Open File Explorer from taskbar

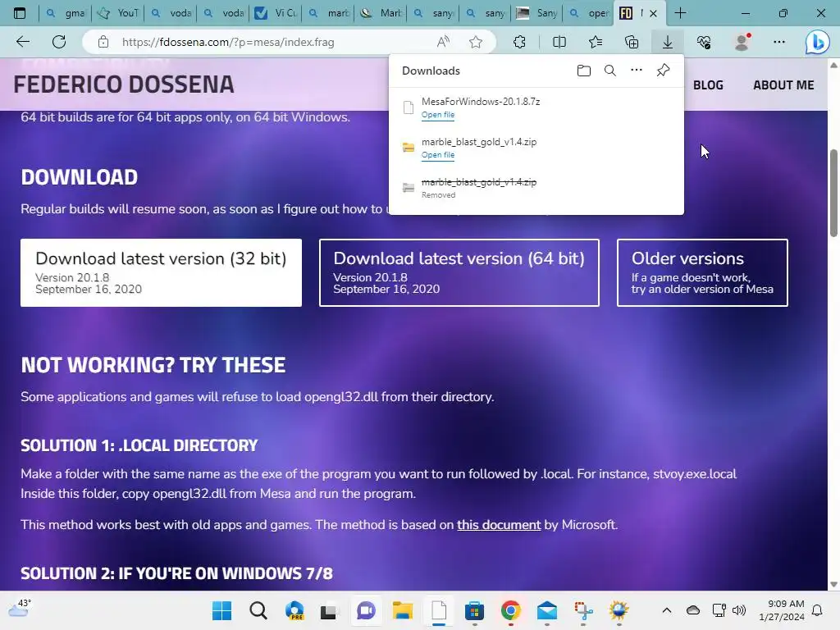402,610
